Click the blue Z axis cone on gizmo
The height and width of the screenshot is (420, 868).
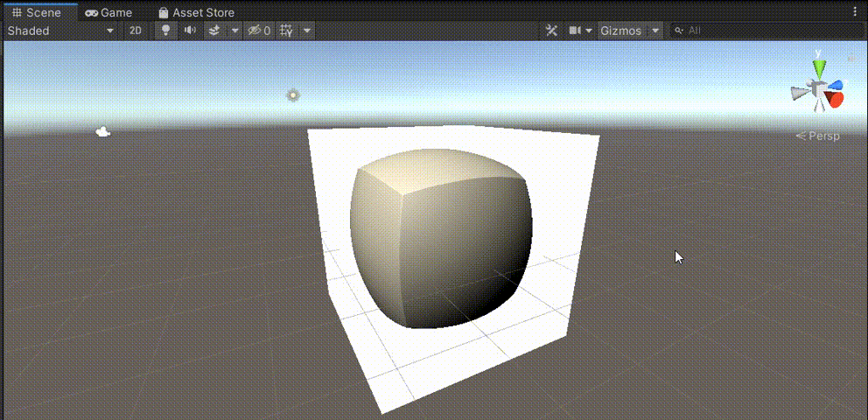836,85
